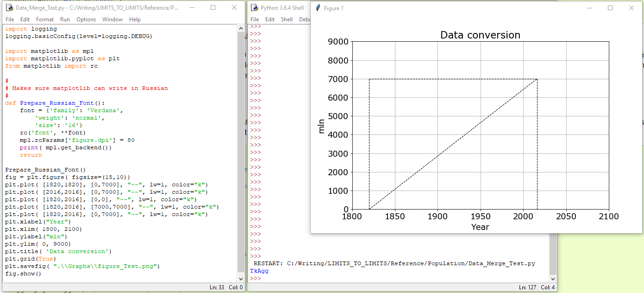Viewport: 644px width, 293px height.
Task: Minimize the Data_Merge_Test editor window
Action: point(192,7)
